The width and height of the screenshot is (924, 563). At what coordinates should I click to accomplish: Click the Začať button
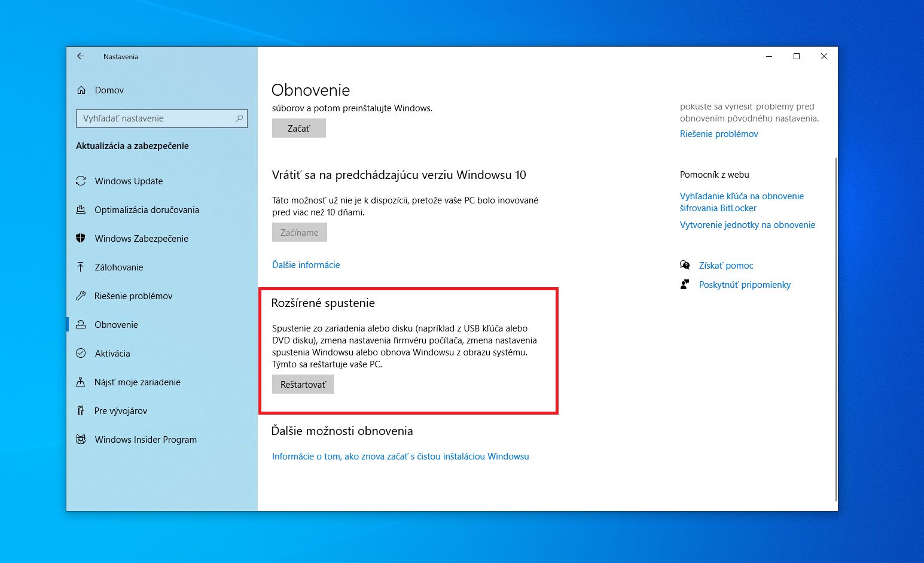299,128
